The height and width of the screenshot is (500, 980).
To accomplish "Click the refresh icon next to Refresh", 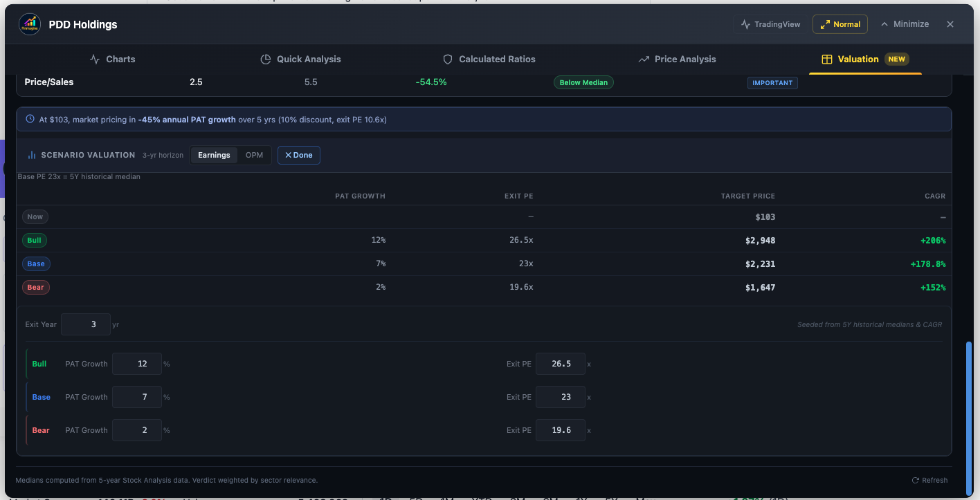I will [x=914, y=480].
